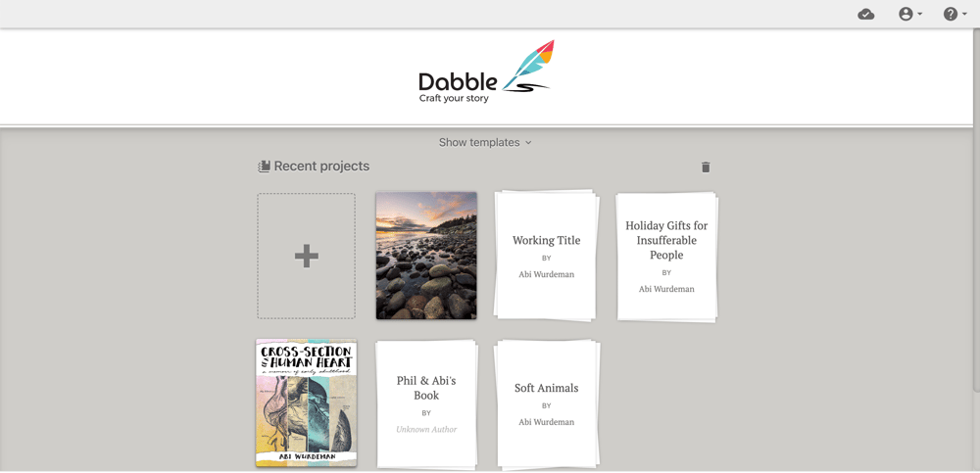Open Phil & Abi's Book project
Image resolution: width=980 pixels, height=473 pixels.
pos(426,404)
